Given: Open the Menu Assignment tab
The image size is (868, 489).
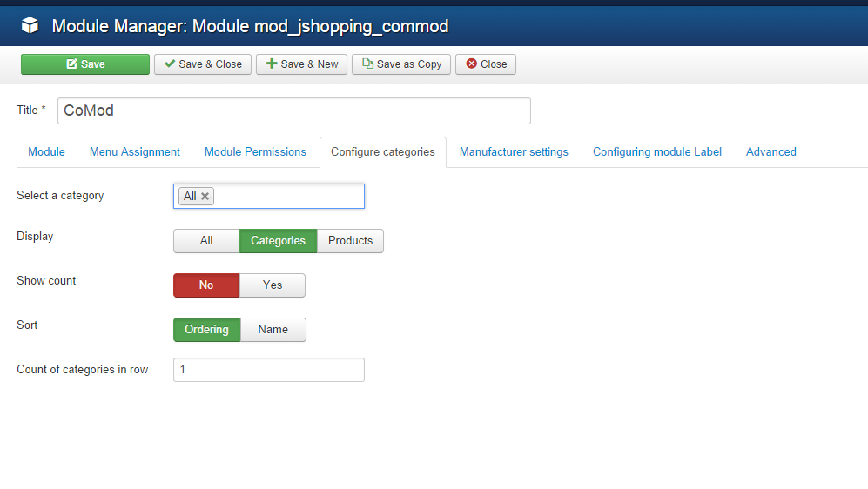Looking at the screenshot, I should click(x=135, y=152).
